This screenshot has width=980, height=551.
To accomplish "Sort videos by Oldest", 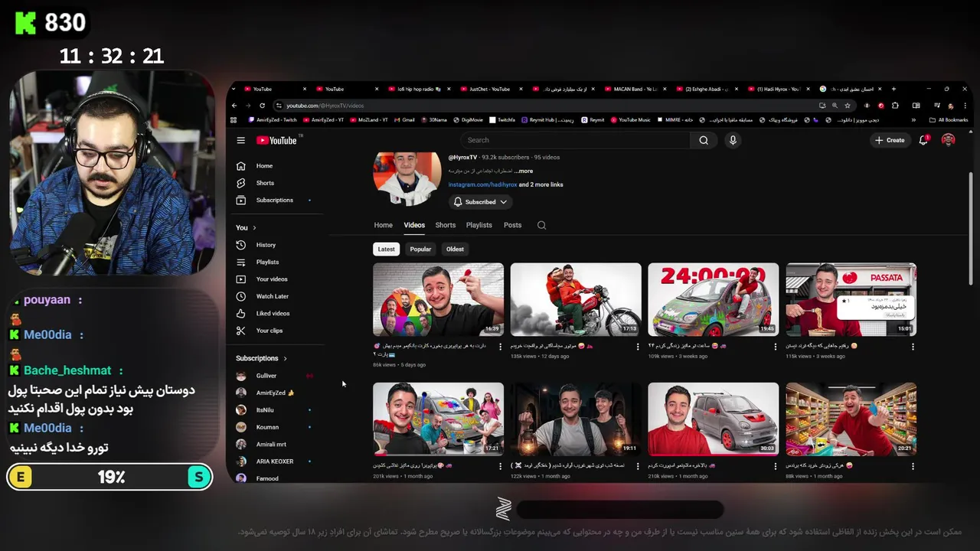I will click(455, 249).
